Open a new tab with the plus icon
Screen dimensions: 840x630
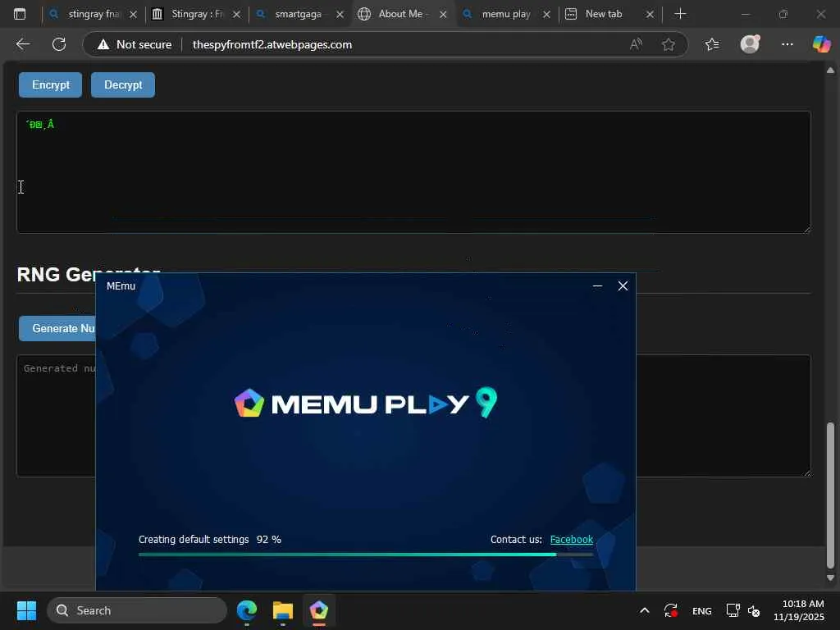pyautogui.click(x=680, y=14)
